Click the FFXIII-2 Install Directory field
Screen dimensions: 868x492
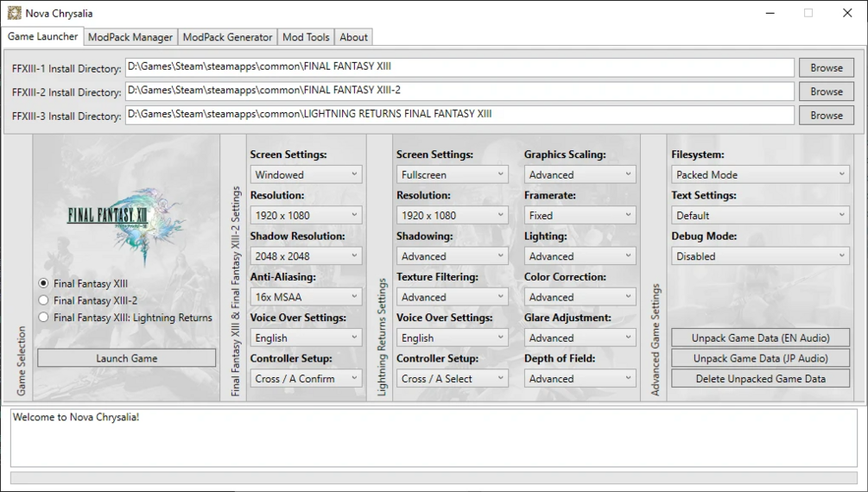point(459,91)
